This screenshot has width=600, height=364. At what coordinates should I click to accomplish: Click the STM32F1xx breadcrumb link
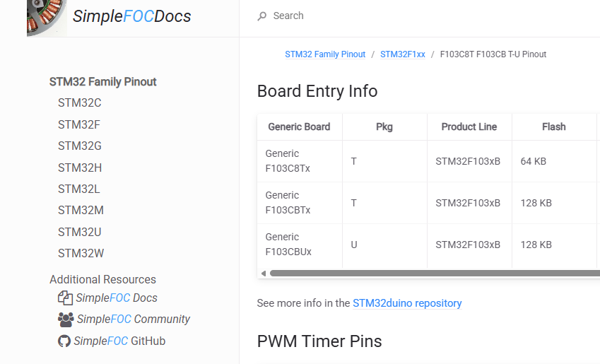coord(403,54)
